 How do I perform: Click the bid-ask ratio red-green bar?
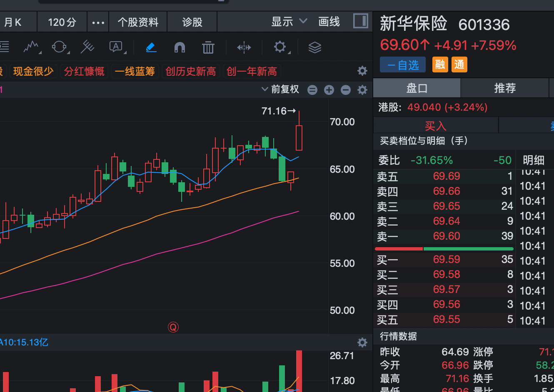(444, 249)
